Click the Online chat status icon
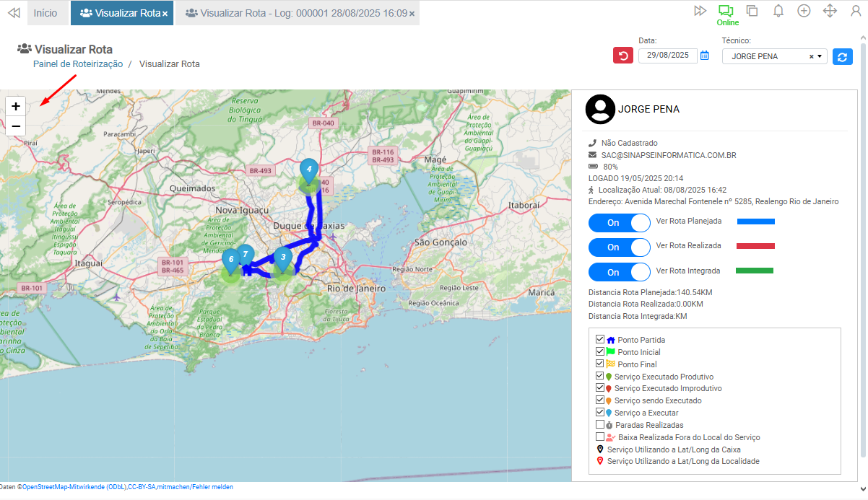The height and width of the screenshot is (500, 868). [x=726, y=11]
